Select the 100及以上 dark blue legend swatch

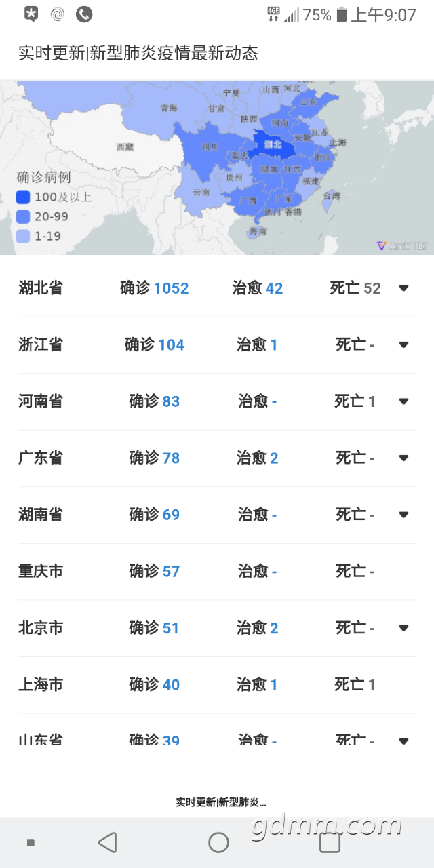(24, 197)
